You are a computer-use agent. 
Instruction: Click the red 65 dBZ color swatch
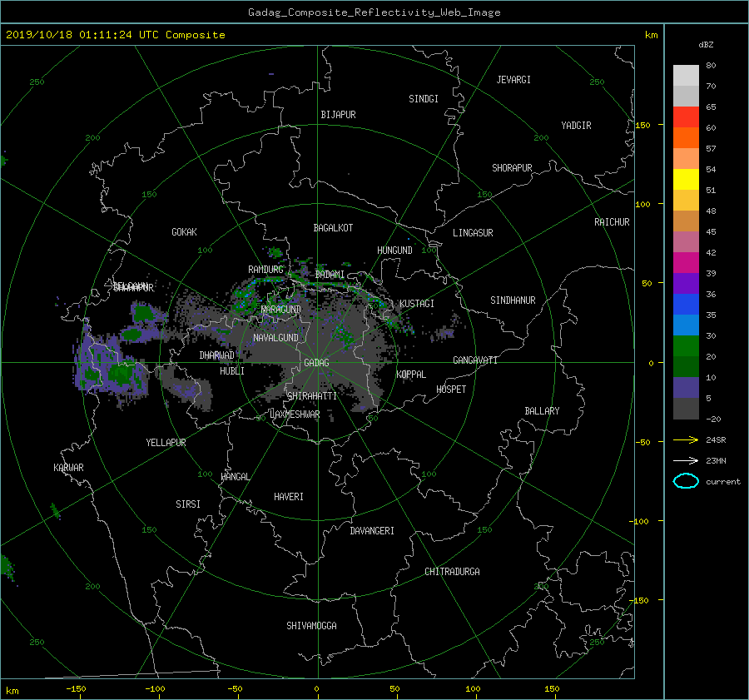[x=686, y=117]
